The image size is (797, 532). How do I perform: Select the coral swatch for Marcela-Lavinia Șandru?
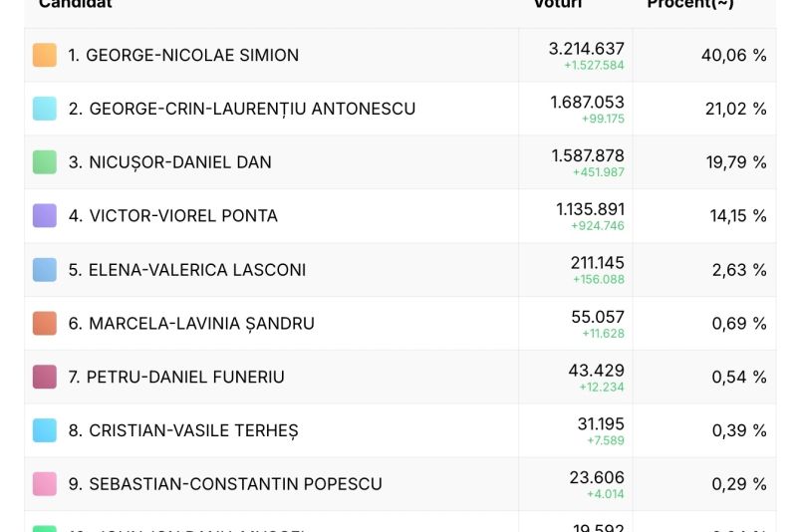coord(45,323)
